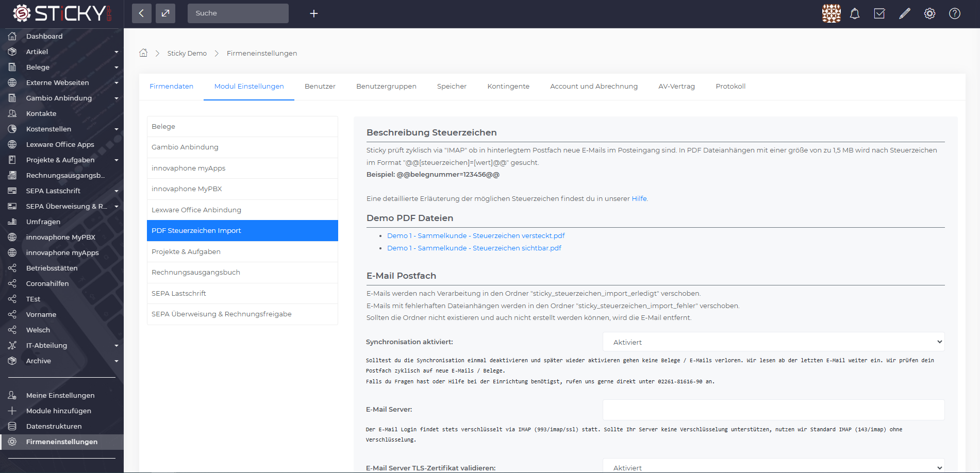
Task: Click the Module hinzufügen plus icon
Action: tap(12, 411)
